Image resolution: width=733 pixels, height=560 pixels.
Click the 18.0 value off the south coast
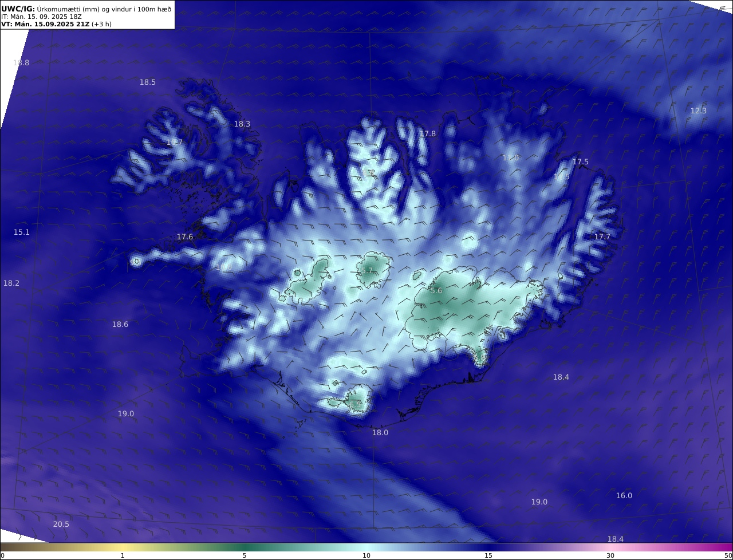click(x=380, y=433)
